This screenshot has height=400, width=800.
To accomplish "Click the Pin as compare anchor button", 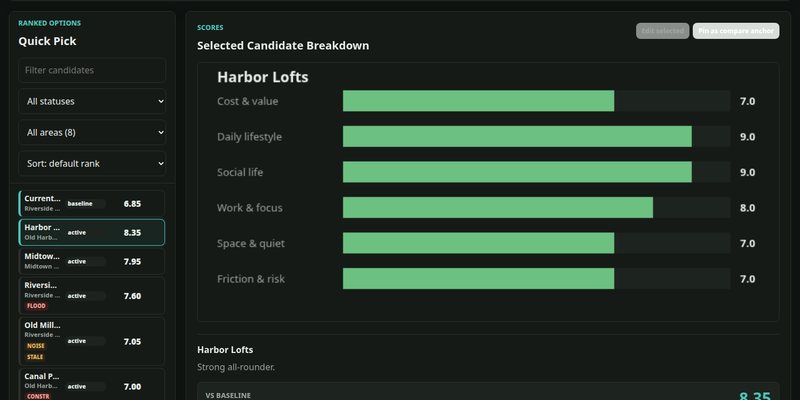I will (736, 31).
